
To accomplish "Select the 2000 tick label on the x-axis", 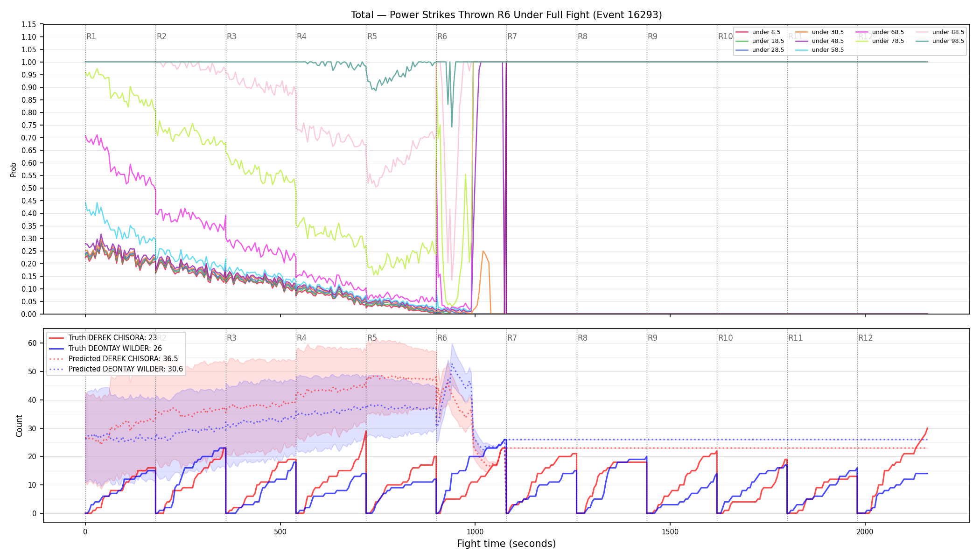I will pyautogui.click(x=865, y=532).
